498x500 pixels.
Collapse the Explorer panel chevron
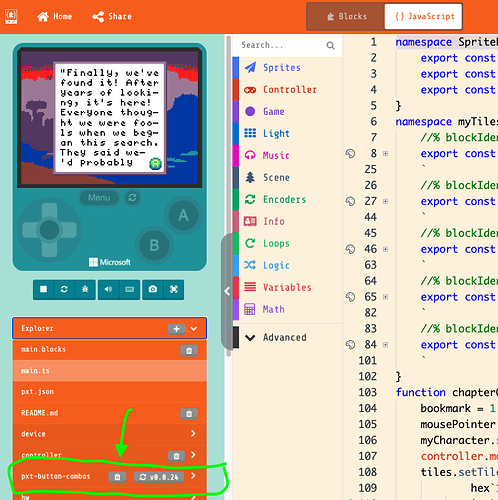pos(194,329)
